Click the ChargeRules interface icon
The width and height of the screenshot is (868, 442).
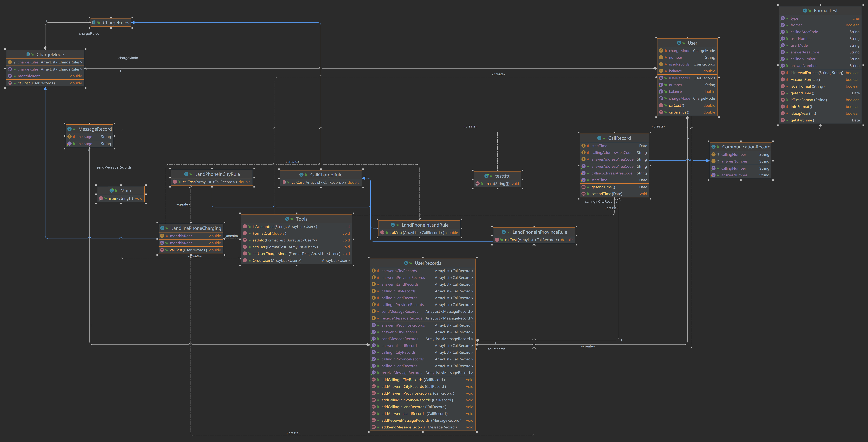(94, 23)
